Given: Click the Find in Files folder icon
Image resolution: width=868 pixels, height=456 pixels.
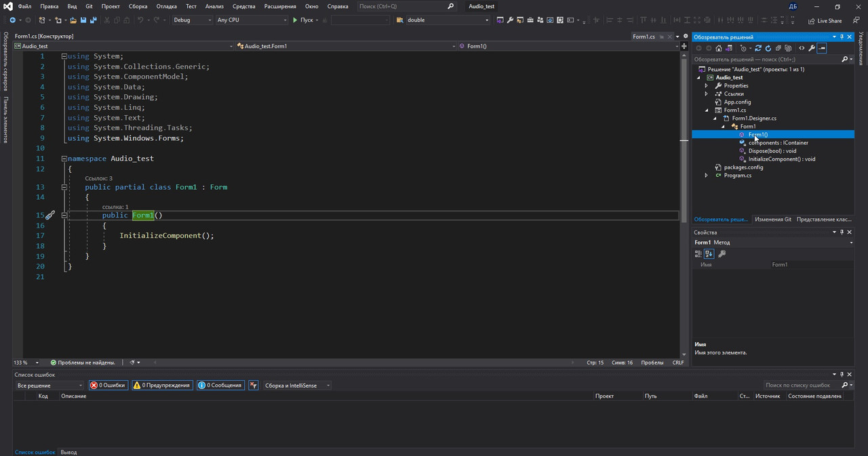Looking at the screenshot, I should [x=399, y=20].
